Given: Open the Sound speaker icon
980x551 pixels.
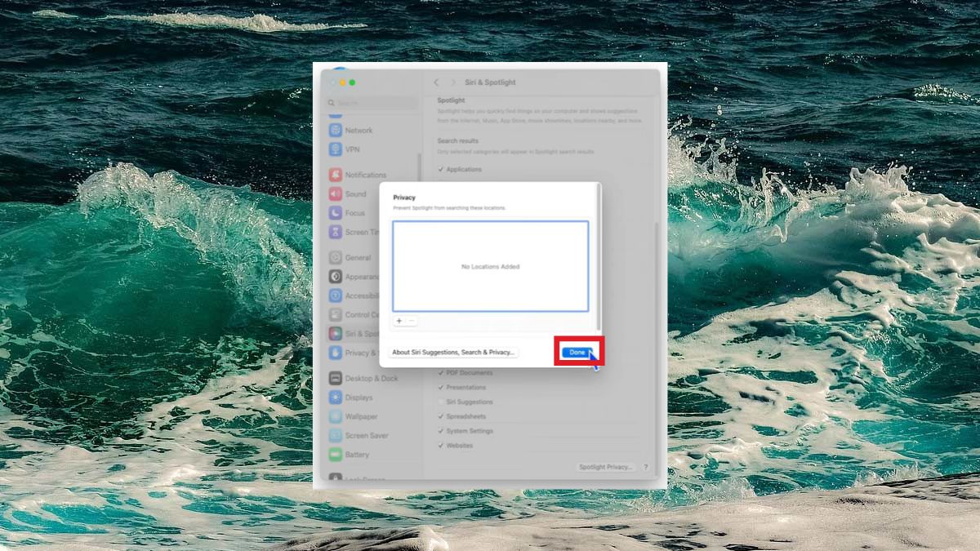Looking at the screenshot, I should click(x=336, y=193).
